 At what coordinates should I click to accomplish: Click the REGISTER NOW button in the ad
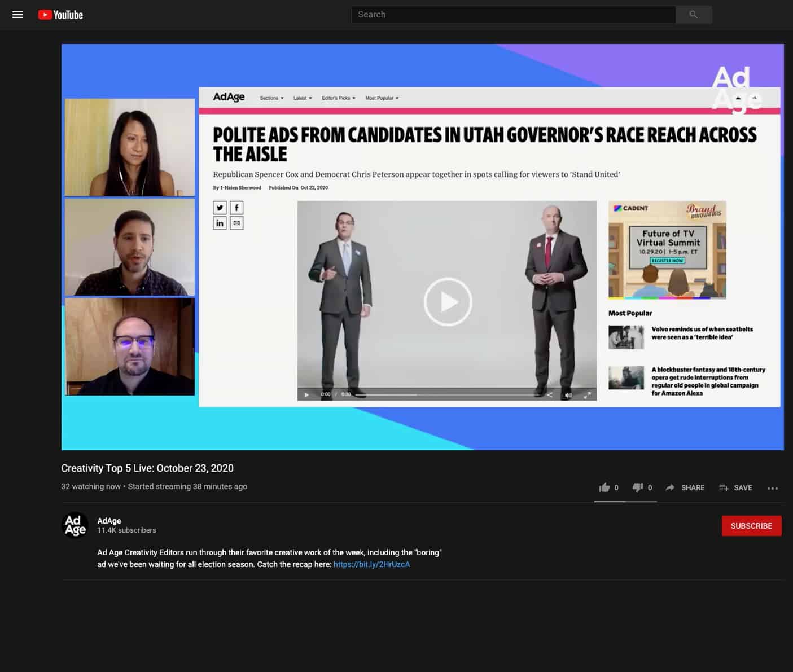tap(667, 261)
